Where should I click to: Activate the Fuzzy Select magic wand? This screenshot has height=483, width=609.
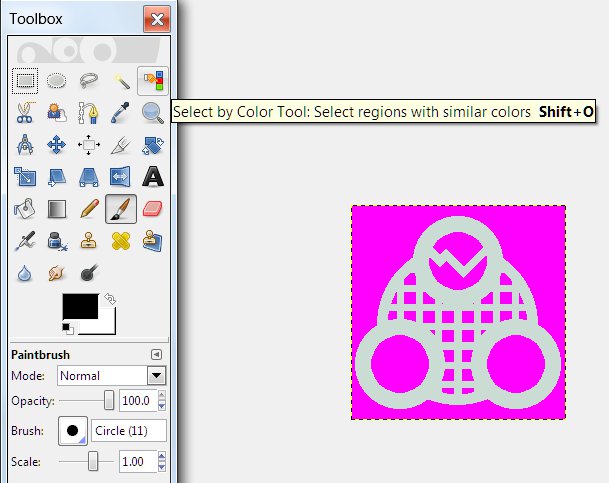[121, 81]
